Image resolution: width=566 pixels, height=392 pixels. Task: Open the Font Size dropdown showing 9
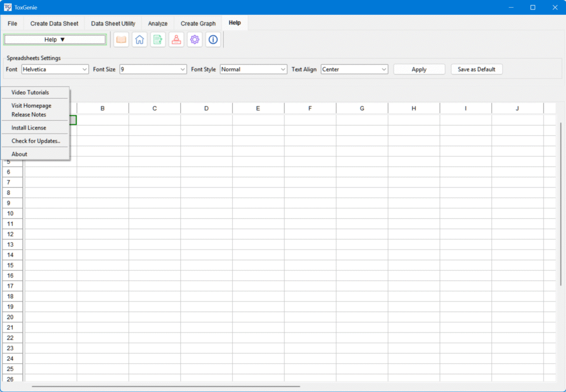click(153, 69)
